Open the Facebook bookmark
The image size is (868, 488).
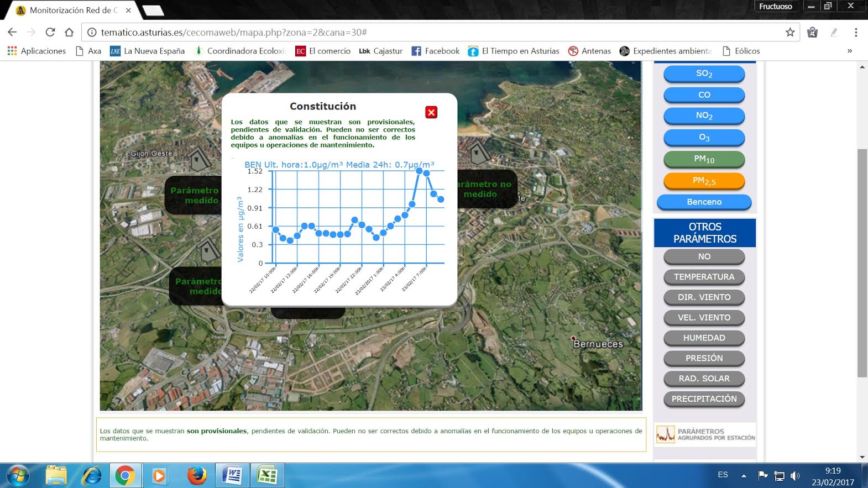coord(436,51)
